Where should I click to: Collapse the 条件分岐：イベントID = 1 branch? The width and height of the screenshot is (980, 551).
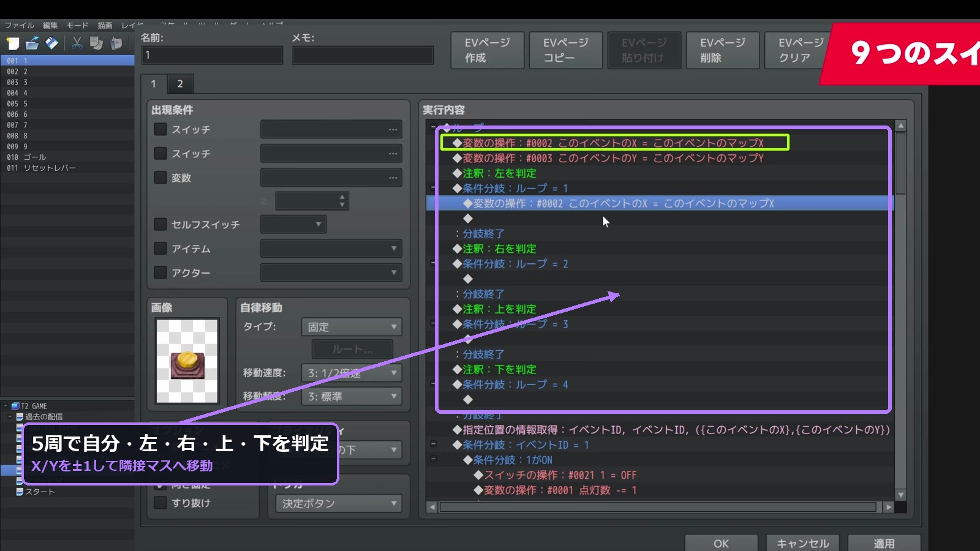click(434, 444)
